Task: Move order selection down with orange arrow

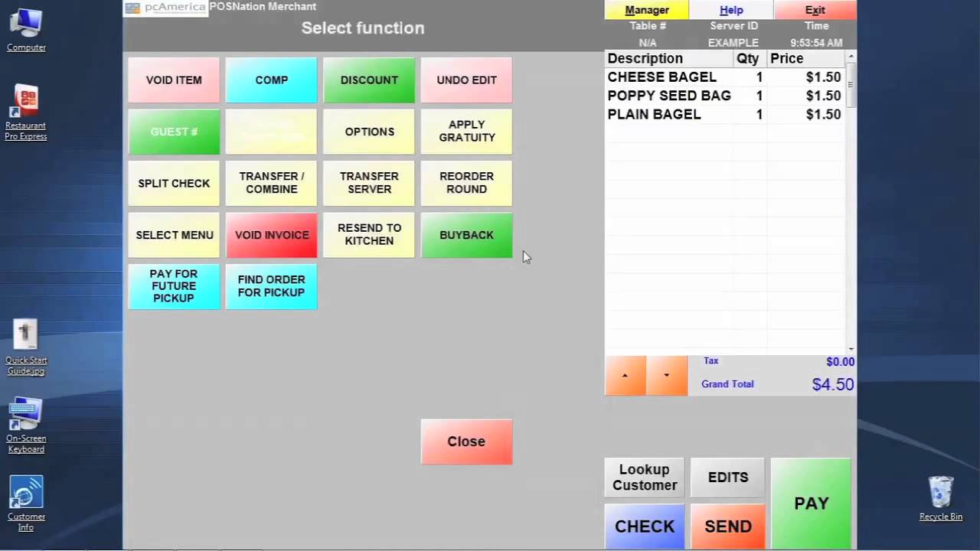Action: (666, 376)
